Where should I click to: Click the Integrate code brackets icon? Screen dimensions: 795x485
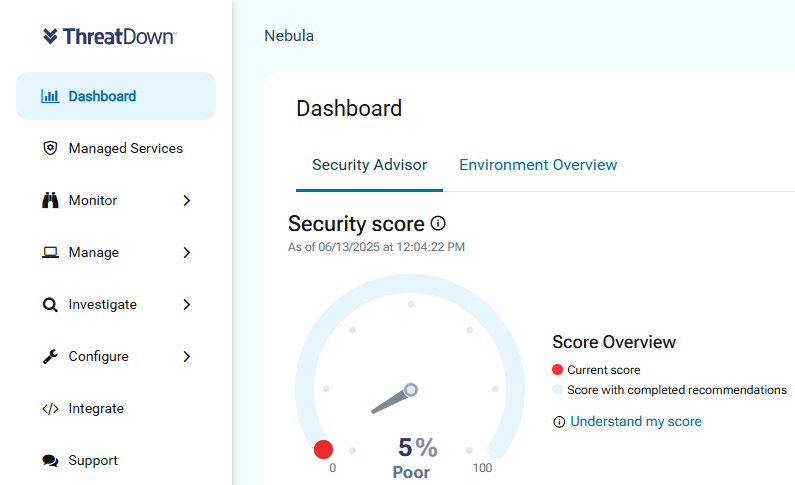[50, 408]
